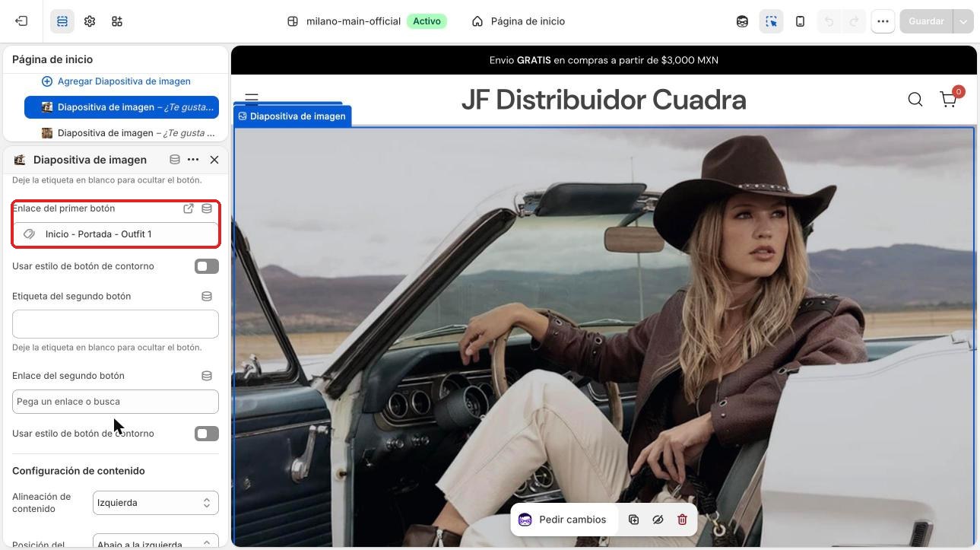The width and height of the screenshot is (980, 550).
Task: Open the Página de inicio page selector
Action: pos(519,21)
